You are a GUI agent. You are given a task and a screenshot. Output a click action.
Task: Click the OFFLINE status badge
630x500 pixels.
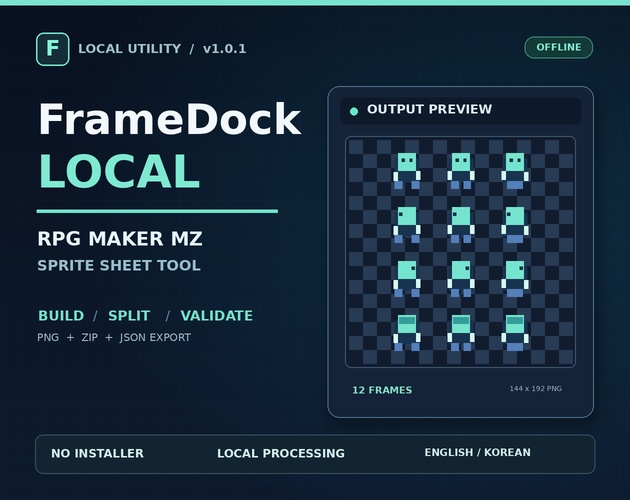[x=558, y=47]
